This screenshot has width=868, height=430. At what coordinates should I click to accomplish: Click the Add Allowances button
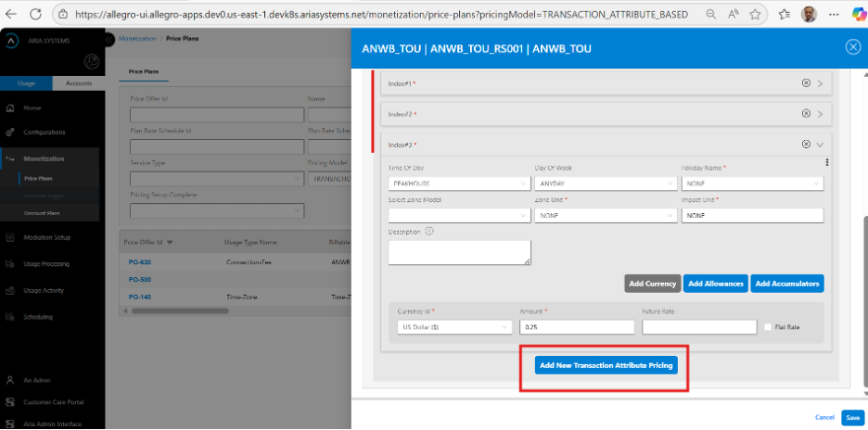point(716,284)
